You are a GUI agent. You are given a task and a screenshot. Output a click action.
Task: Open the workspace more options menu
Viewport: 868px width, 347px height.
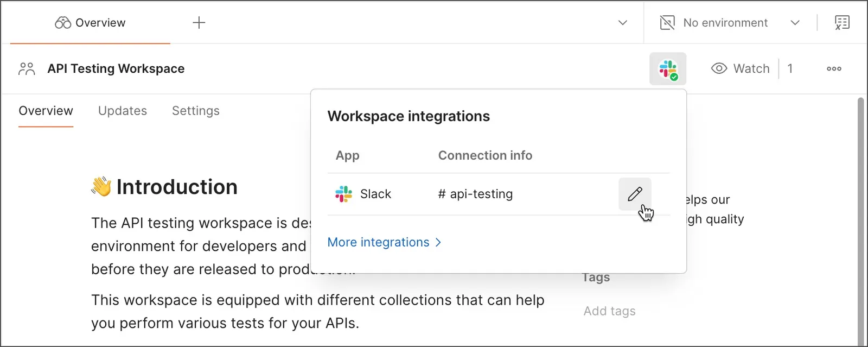point(834,69)
